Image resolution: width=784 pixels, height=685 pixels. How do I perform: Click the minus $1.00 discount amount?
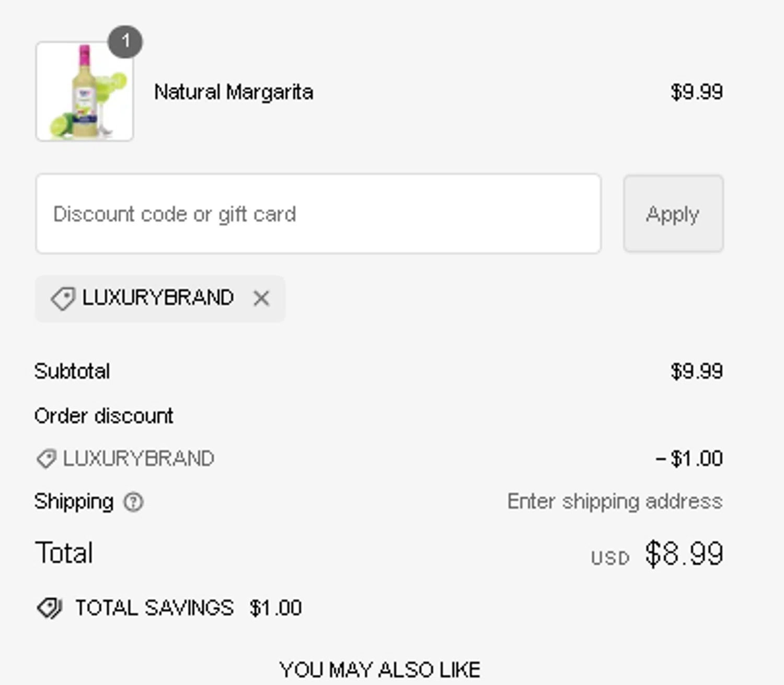pos(689,459)
